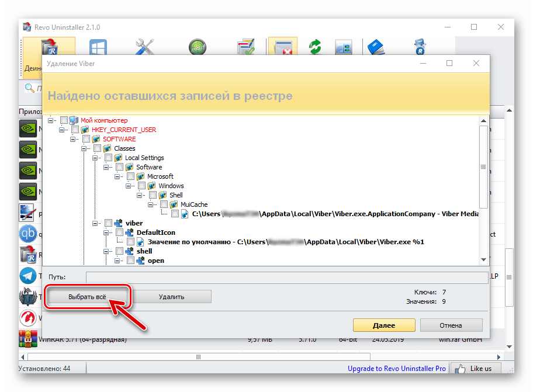The image size is (533, 392).
Task: Click the Like us button
Action: pyautogui.click(x=476, y=369)
